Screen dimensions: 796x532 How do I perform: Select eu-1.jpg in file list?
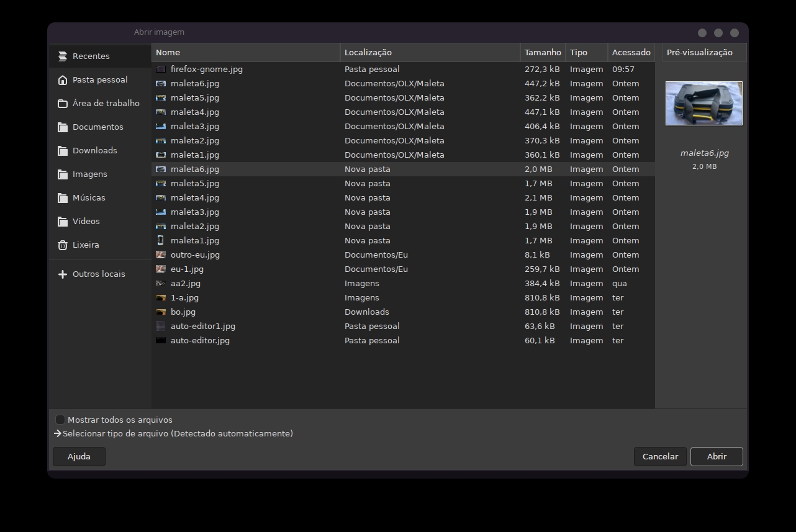[x=187, y=269]
